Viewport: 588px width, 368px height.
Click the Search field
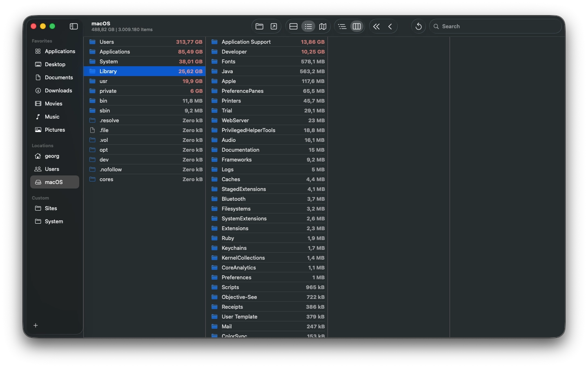[x=495, y=26]
